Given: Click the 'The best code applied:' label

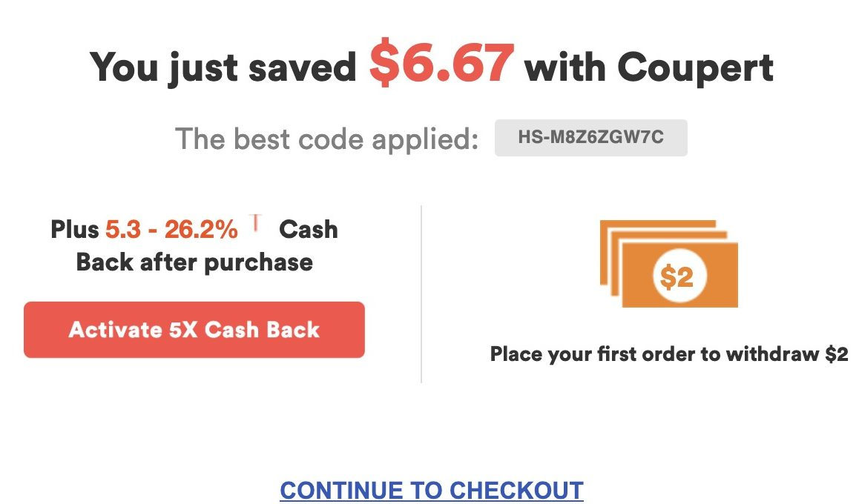Looking at the screenshot, I should pyautogui.click(x=327, y=139).
